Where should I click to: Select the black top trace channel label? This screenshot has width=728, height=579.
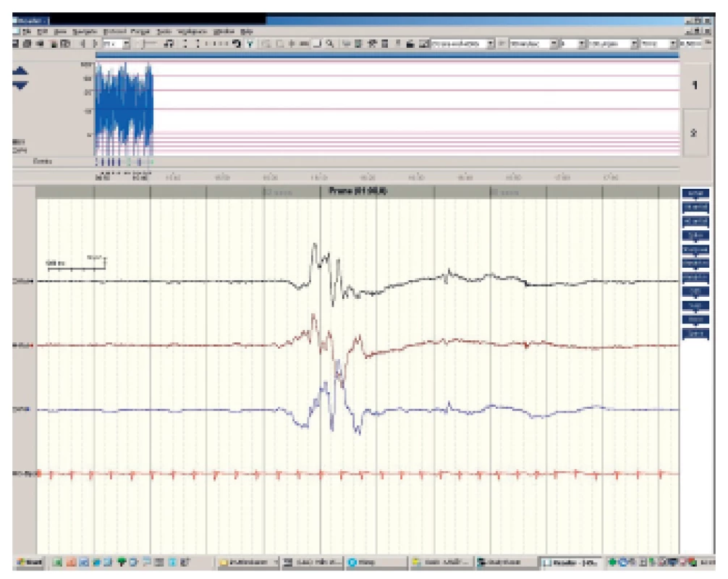[x=22, y=282]
